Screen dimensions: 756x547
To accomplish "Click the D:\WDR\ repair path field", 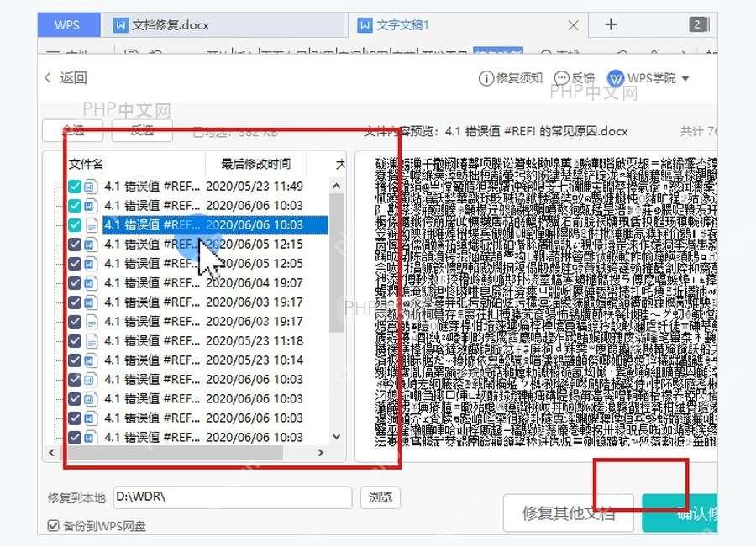I will pyautogui.click(x=233, y=497).
